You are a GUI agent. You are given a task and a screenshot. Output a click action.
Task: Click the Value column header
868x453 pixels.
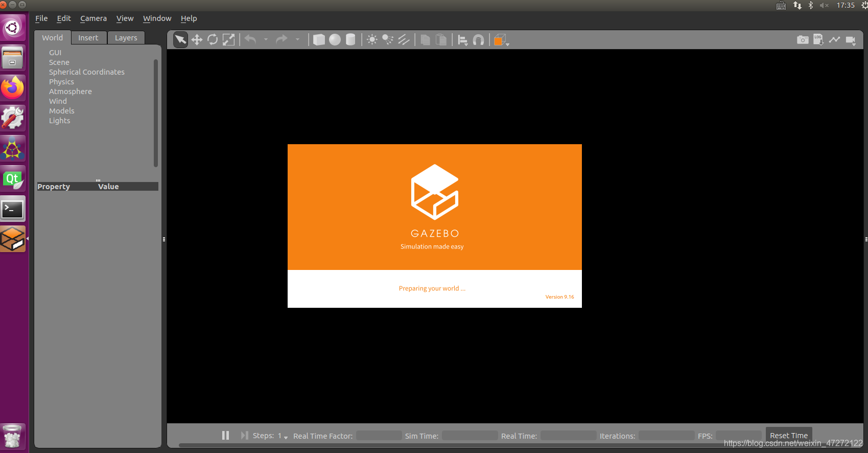click(x=128, y=187)
